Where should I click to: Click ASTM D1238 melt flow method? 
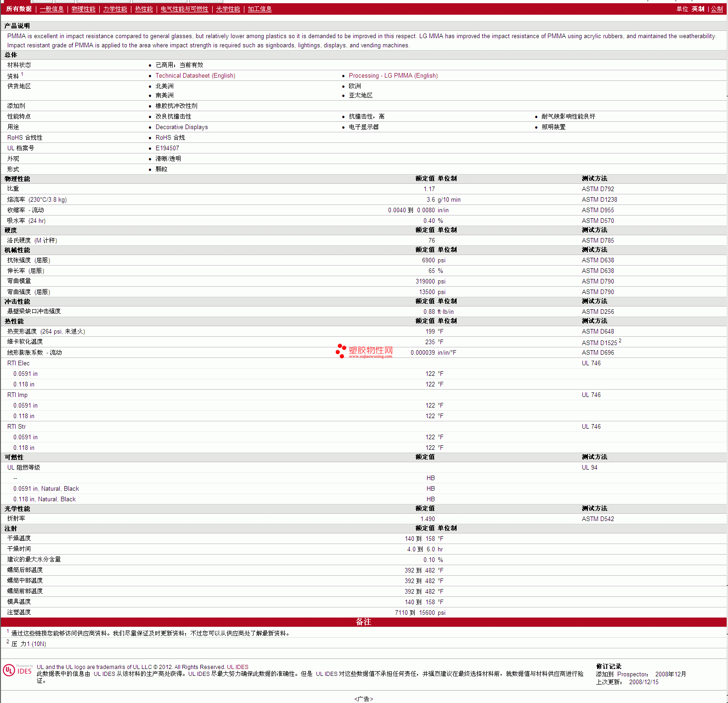tap(599, 200)
